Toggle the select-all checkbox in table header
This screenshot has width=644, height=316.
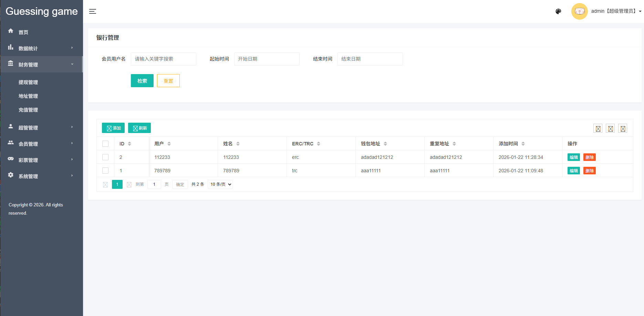[x=105, y=144]
